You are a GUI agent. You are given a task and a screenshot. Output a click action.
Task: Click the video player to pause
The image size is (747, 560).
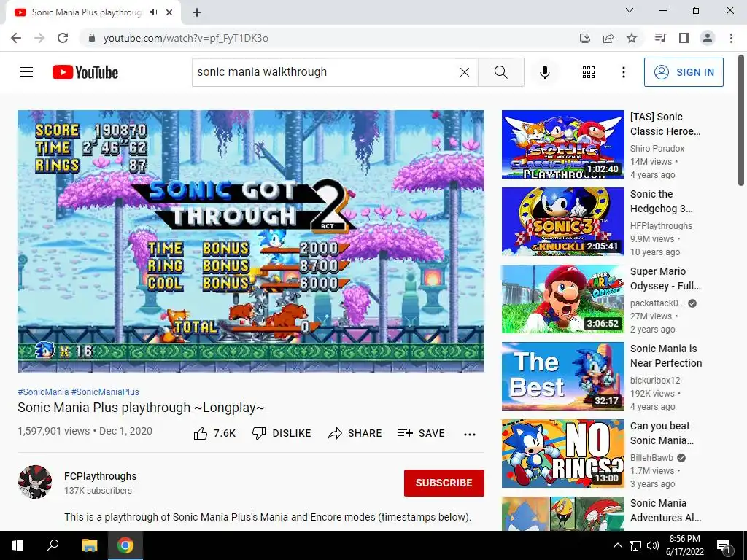click(251, 241)
